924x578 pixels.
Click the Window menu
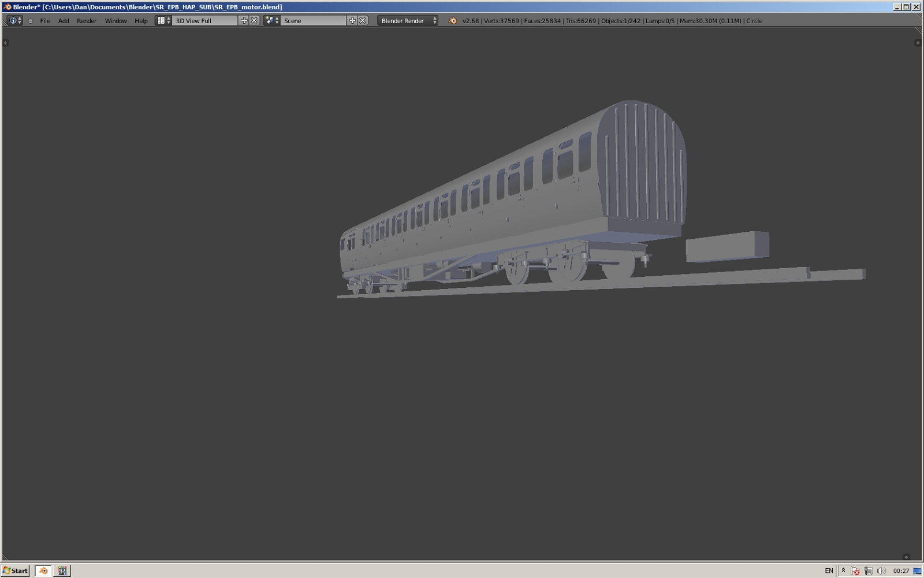[115, 21]
